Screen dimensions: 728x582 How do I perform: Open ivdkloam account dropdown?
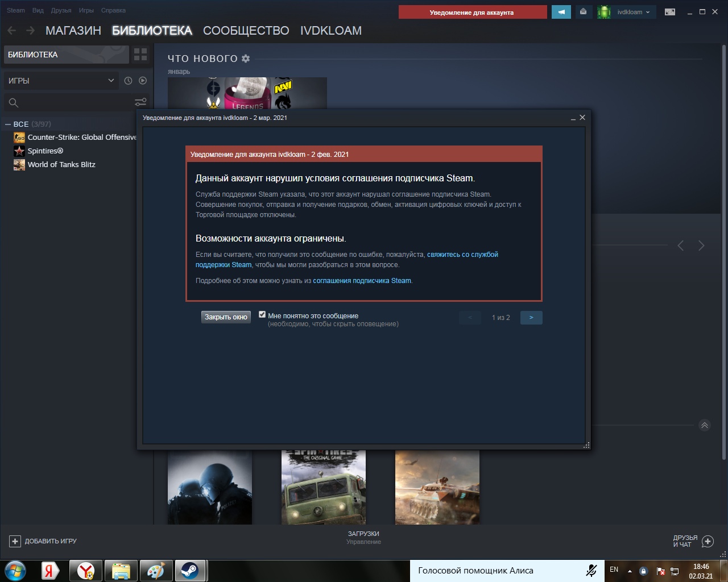coord(633,12)
